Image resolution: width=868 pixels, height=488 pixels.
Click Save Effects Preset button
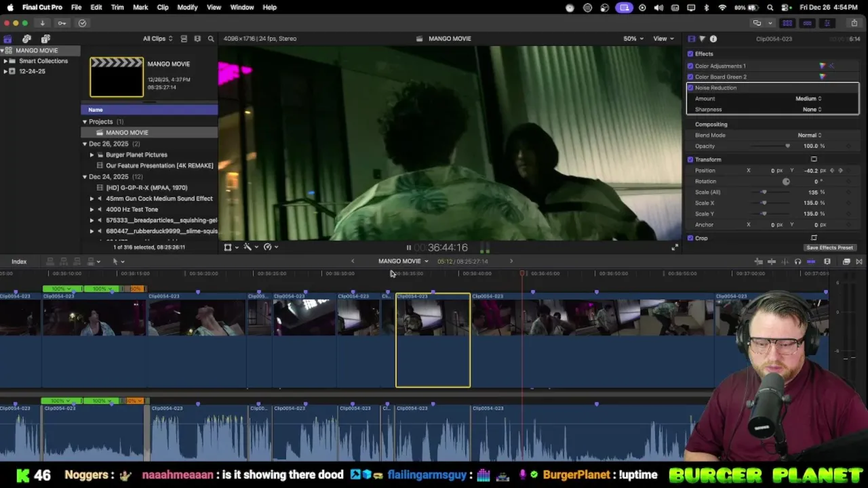click(x=829, y=247)
